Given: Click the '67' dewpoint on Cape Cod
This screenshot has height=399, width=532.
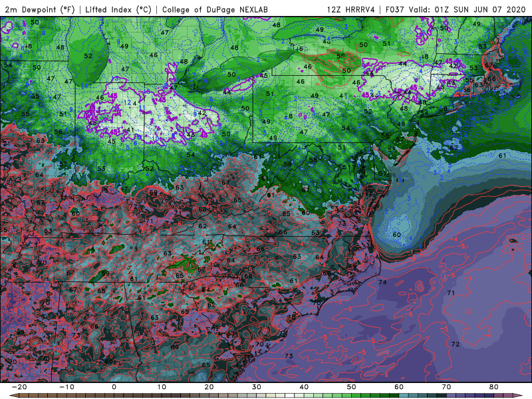Looking at the screenshot, I should point(489,65).
